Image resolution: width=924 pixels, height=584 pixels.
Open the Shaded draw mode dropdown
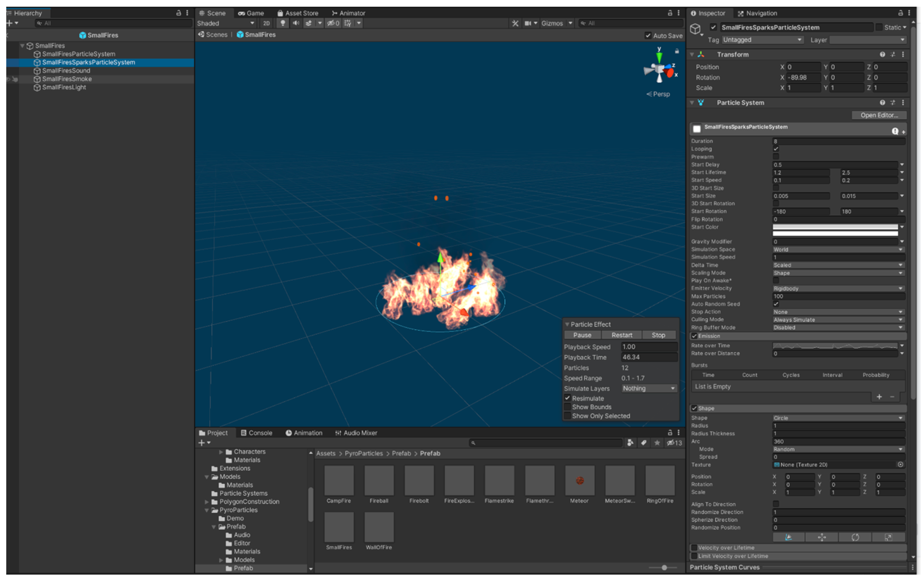coord(225,23)
